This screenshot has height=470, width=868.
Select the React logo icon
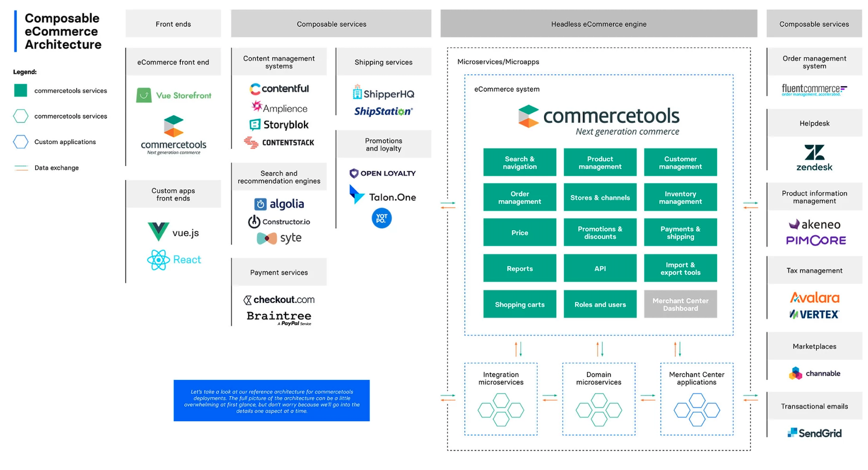pyautogui.click(x=159, y=260)
